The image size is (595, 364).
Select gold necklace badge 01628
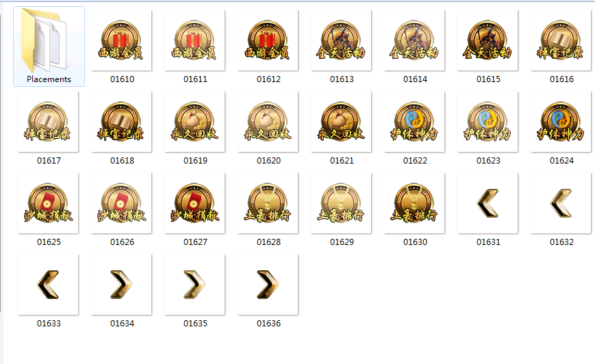click(268, 203)
